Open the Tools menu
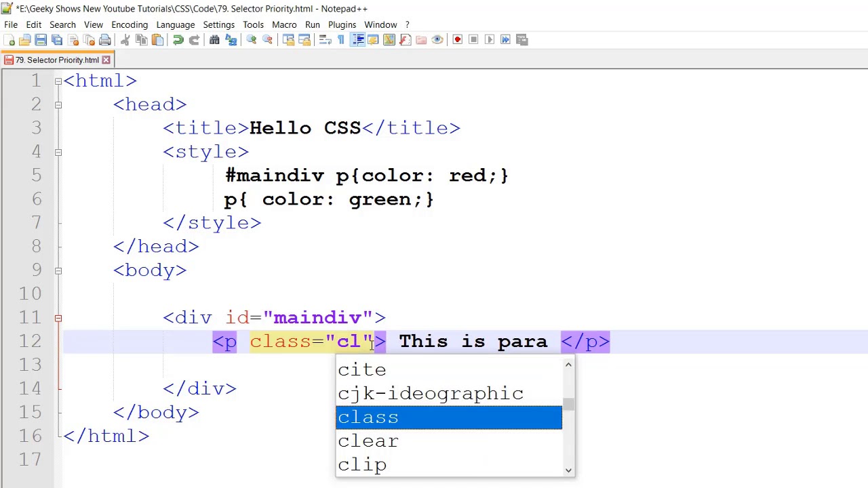Viewport: 868px width, 488px height. [x=253, y=25]
